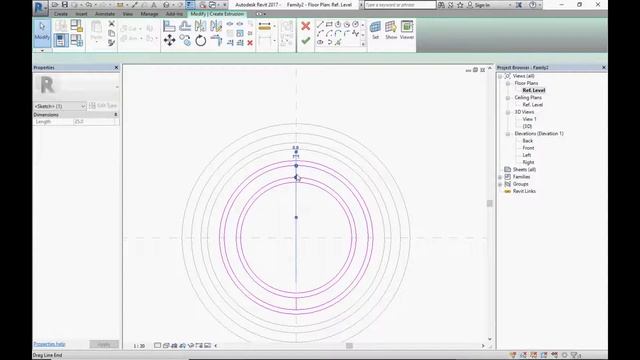
Task: Toggle Select Elements by Face icon
Action: [544, 356]
